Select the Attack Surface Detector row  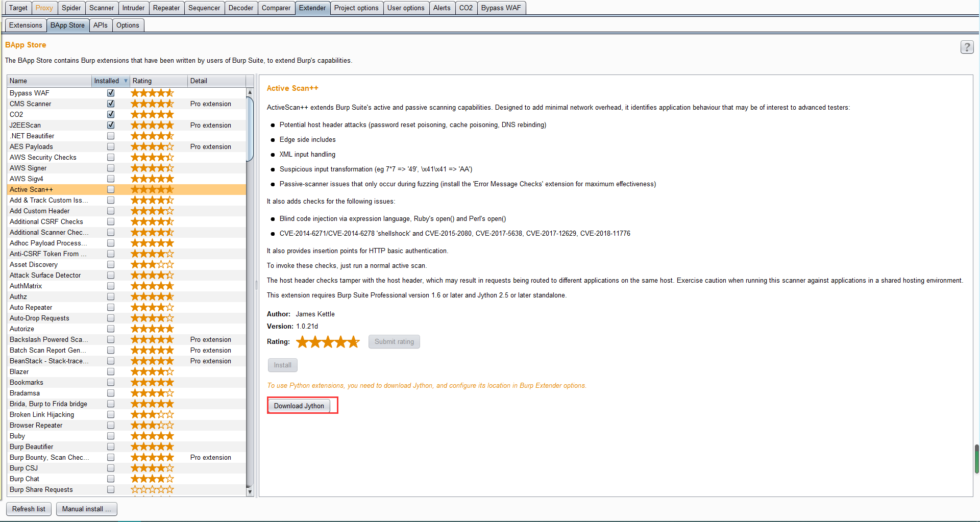pyautogui.click(x=127, y=275)
